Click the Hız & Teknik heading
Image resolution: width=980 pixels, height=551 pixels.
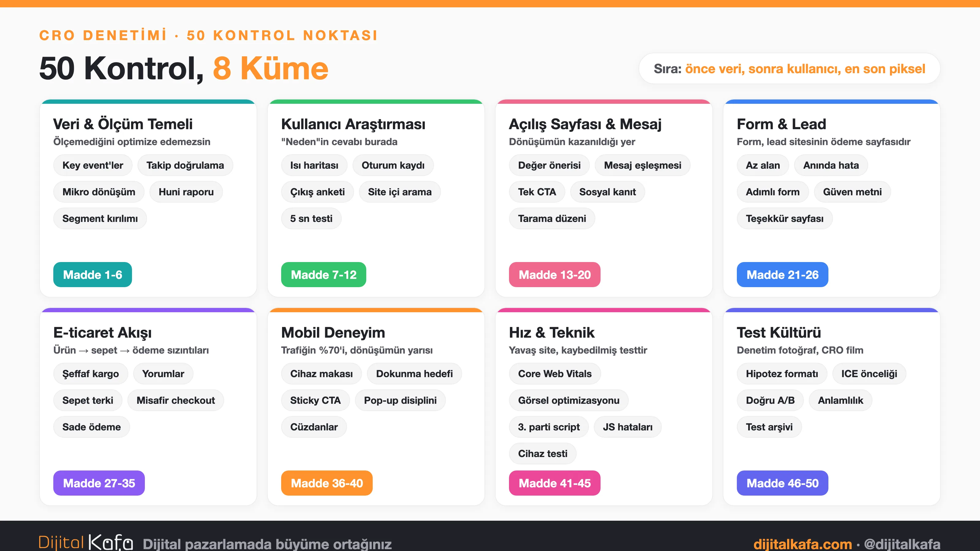tap(552, 332)
